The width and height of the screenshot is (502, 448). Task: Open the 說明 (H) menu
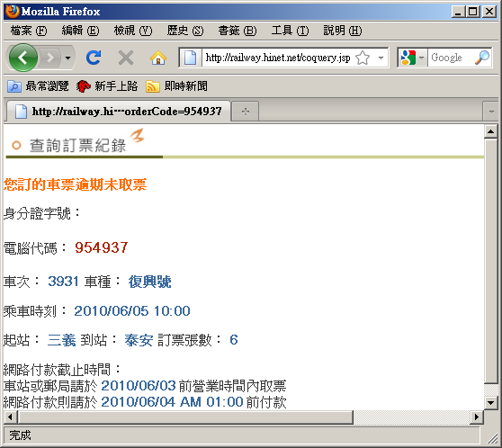coord(343,31)
